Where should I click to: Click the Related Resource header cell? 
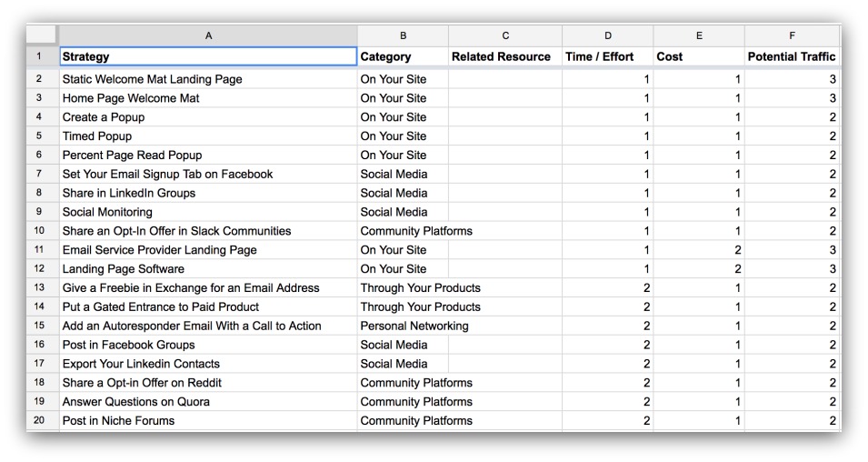[x=505, y=56]
